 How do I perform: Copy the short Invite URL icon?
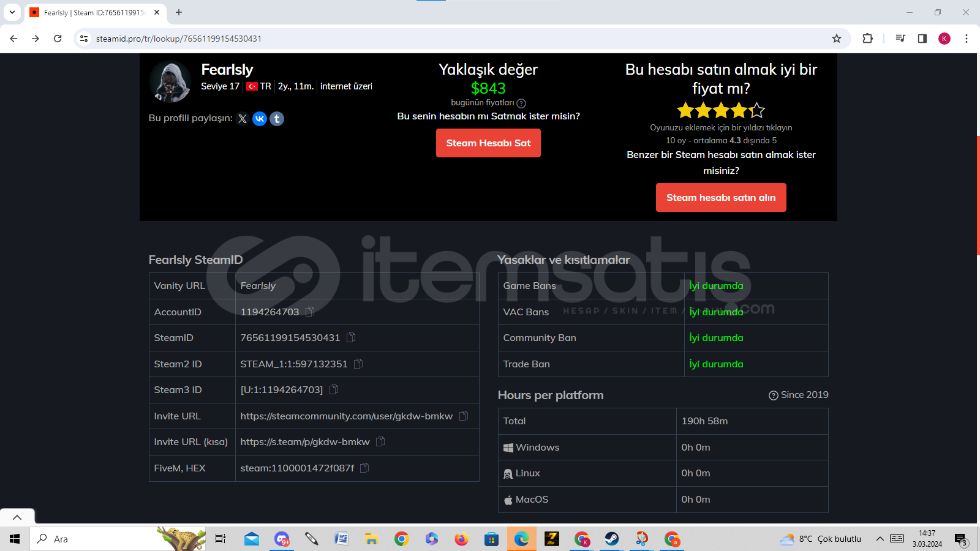pyautogui.click(x=380, y=441)
